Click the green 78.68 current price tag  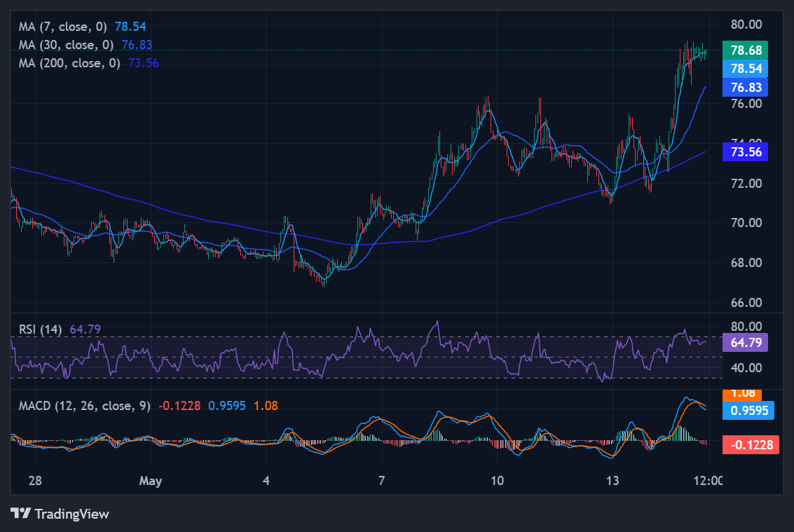[746, 50]
